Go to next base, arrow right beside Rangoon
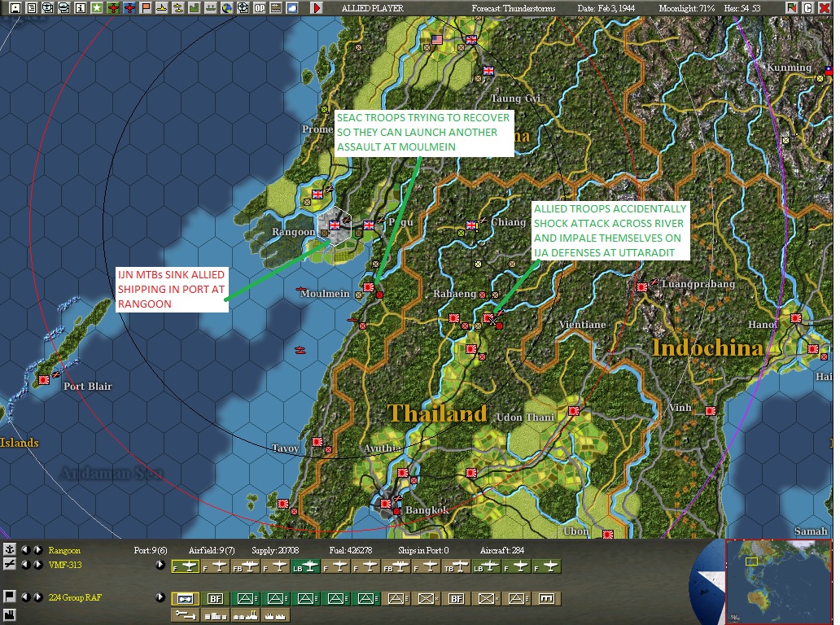Viewport: 840px width, 625px height. (38, 550)
